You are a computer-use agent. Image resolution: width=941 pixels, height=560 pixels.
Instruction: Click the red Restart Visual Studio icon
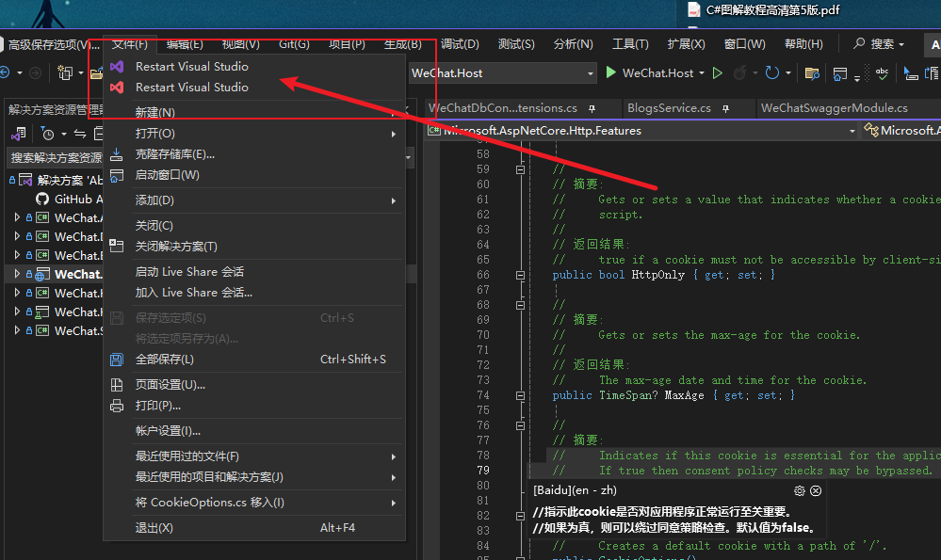pyautogui.click(x=117, y=88)
